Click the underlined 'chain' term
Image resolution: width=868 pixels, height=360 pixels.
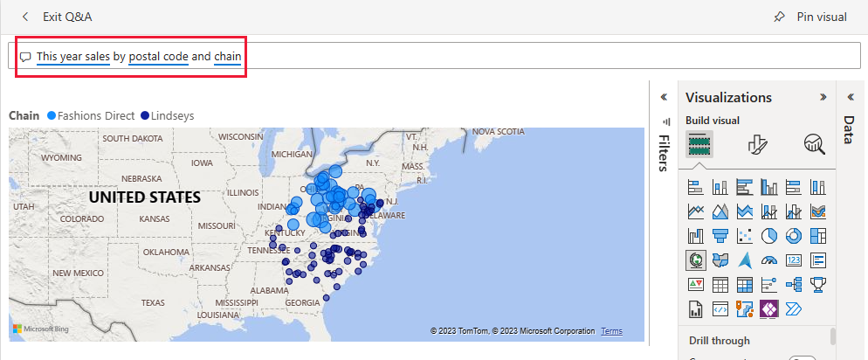(x=228, y=57)
